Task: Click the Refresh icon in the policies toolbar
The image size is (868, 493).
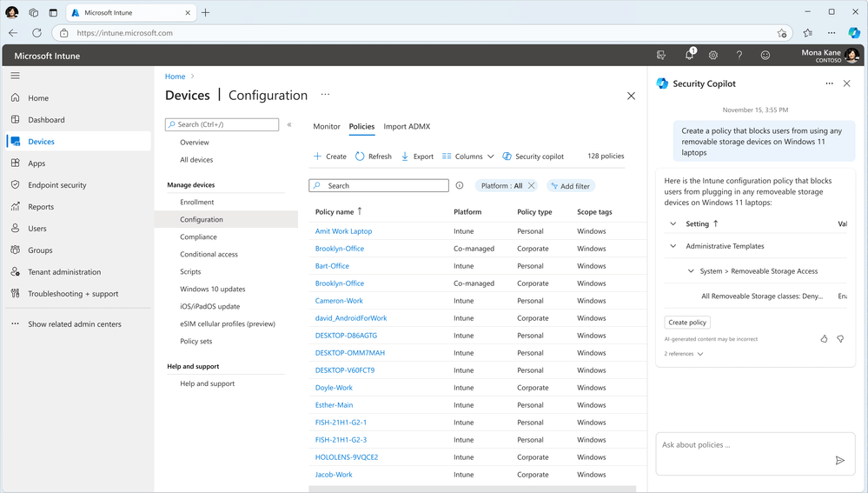Action: point(360,157)
